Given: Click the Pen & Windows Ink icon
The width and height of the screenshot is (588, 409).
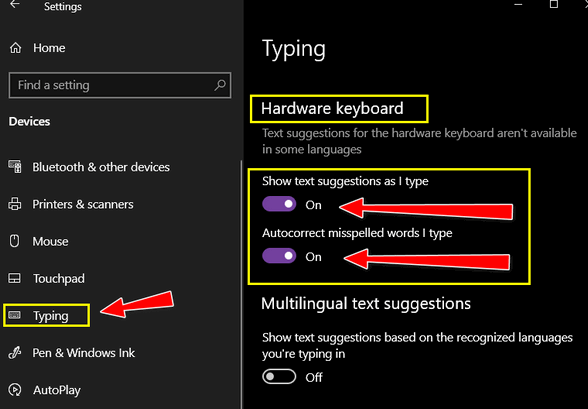Looking at the screenshot, I should 15,353.
